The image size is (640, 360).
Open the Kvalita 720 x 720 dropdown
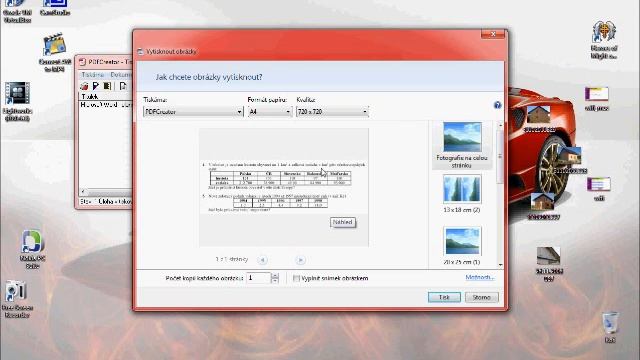[x=332, y=111]
